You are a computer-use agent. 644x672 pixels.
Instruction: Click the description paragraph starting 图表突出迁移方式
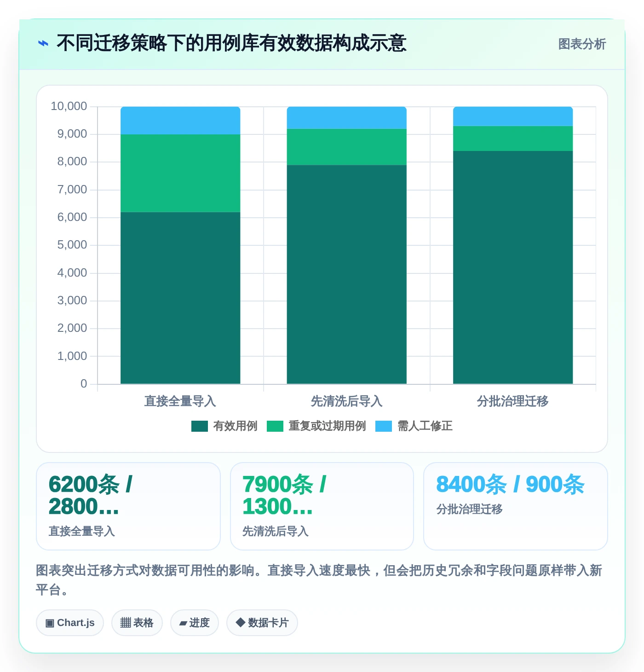point(319,580)
